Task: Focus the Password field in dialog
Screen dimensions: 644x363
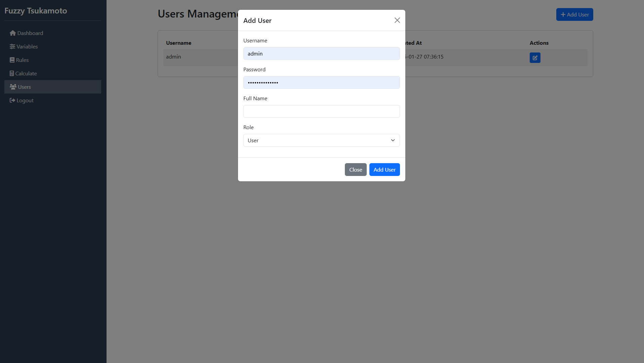Action: pyautogui.click(x=321, y=82)
